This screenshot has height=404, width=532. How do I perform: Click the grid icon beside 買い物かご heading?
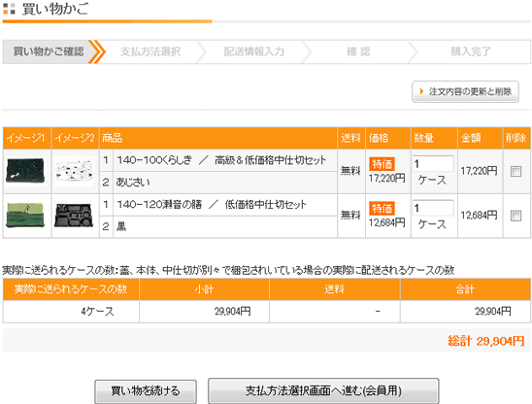pos(9,9)
